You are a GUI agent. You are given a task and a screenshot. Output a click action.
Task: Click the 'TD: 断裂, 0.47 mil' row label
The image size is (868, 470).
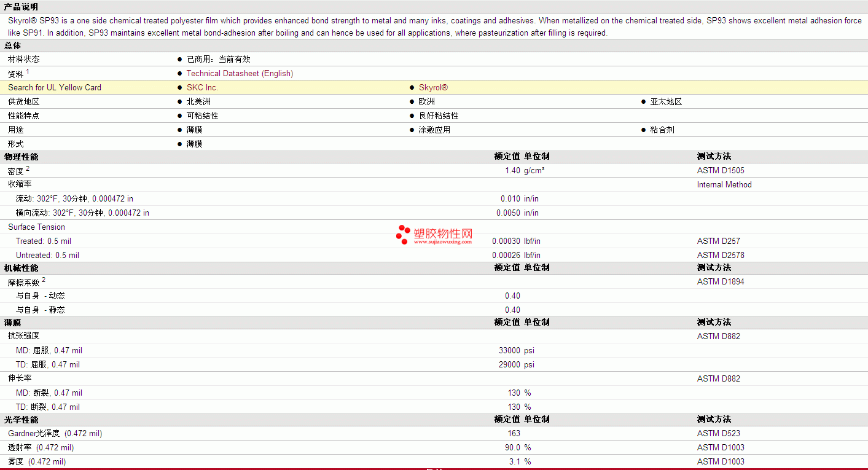(x=48, y=407)
